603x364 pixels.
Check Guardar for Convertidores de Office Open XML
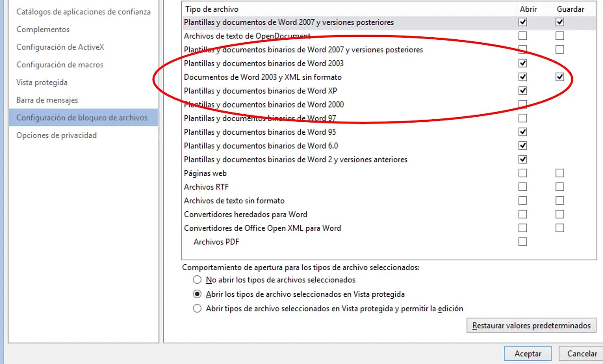pyautogui.click(x=560, y=228)
